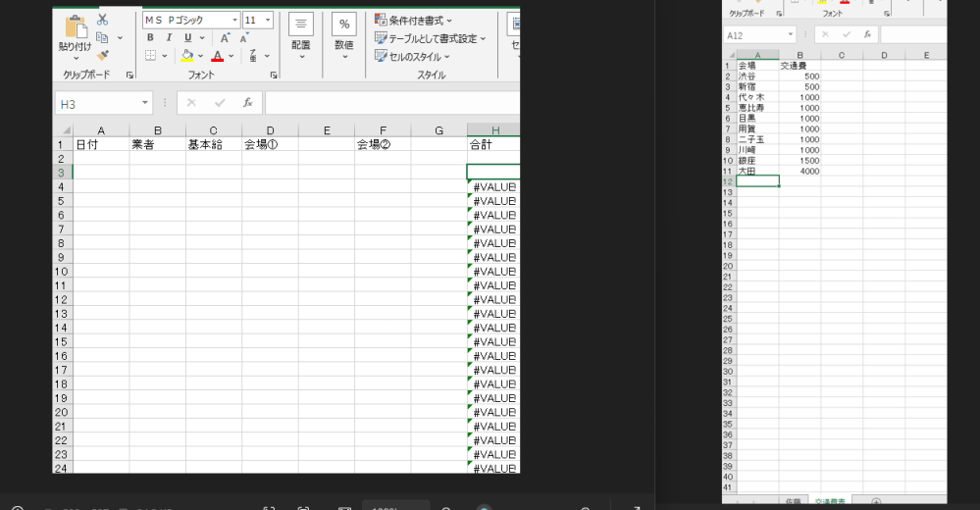Activate the Format Painter brush icon

103,56
